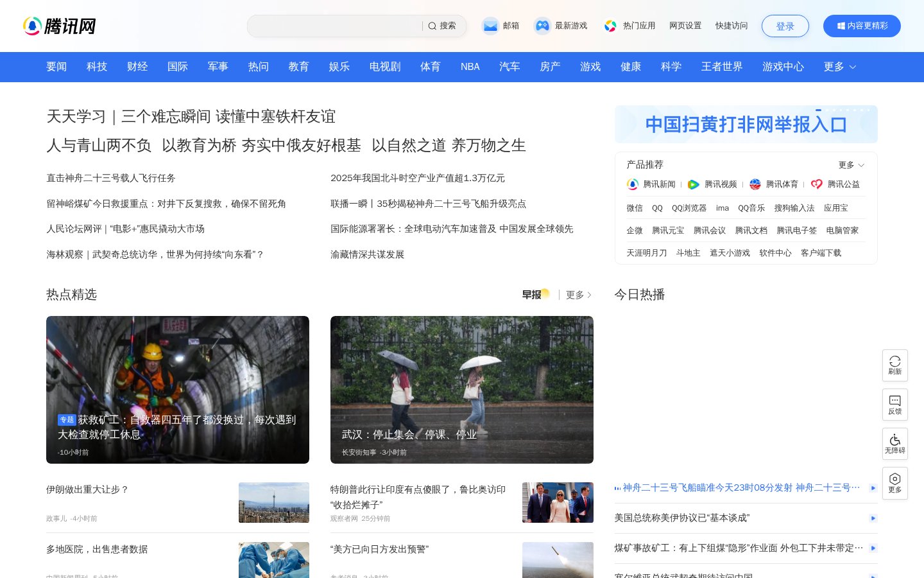
Task: Open the QQ音乐 product link
Action: coord(751,208)
